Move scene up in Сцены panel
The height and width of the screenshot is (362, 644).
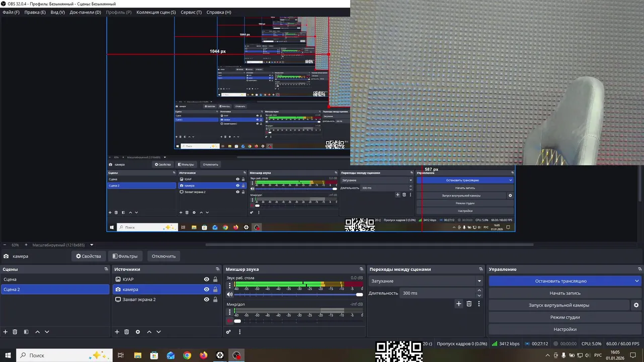click(x=37, y=332)
